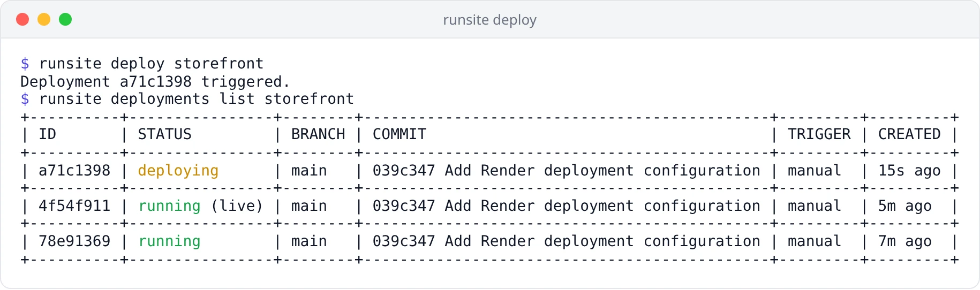Click the 'runsite deploy' window title
This screenshot has width=980, height=290.
(489, 20)
